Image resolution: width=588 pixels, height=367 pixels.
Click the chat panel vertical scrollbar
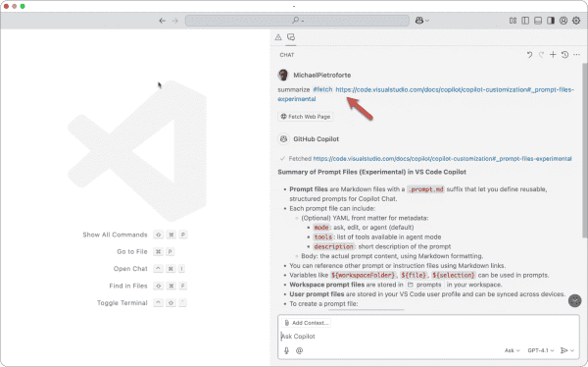(584, 150)
